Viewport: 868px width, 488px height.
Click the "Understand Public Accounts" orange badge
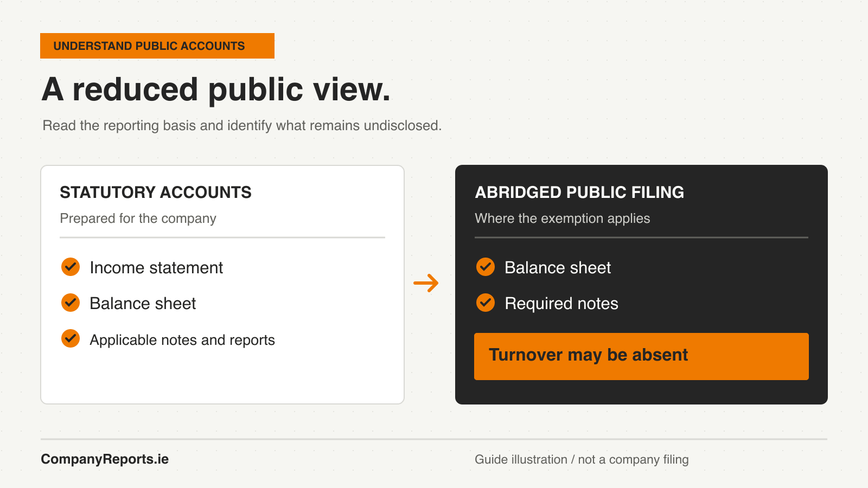[x=157, y=46]
